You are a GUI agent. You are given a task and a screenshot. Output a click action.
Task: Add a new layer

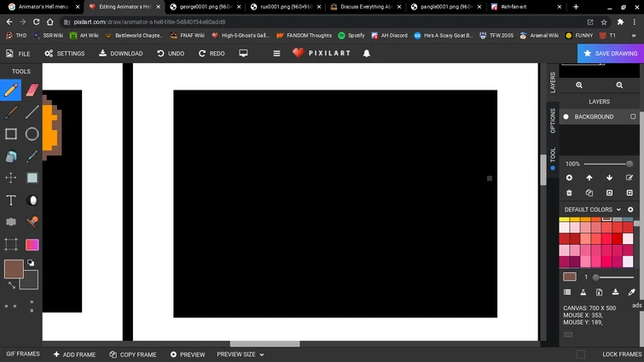pyautogui.click(x=569, y=178)
